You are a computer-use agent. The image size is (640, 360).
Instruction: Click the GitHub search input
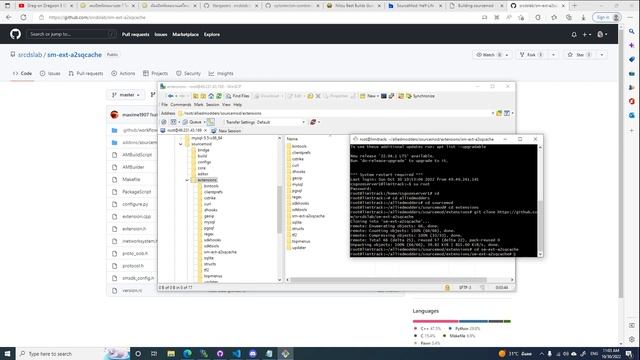pos(71,34)
